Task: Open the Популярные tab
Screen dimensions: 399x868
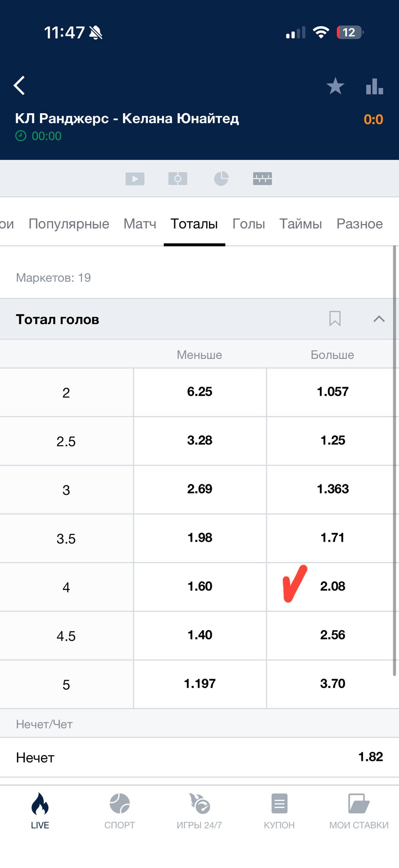Action: 69,224
